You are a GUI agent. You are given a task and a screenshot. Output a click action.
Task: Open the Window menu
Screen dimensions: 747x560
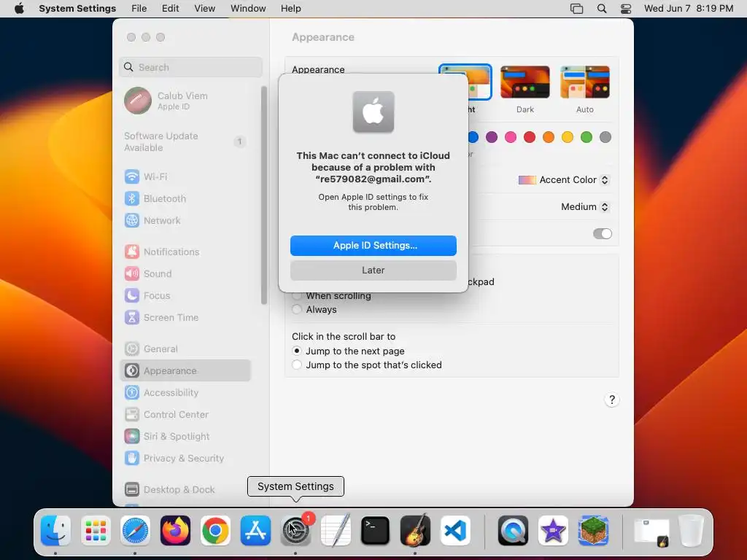(x=248, y=9)
